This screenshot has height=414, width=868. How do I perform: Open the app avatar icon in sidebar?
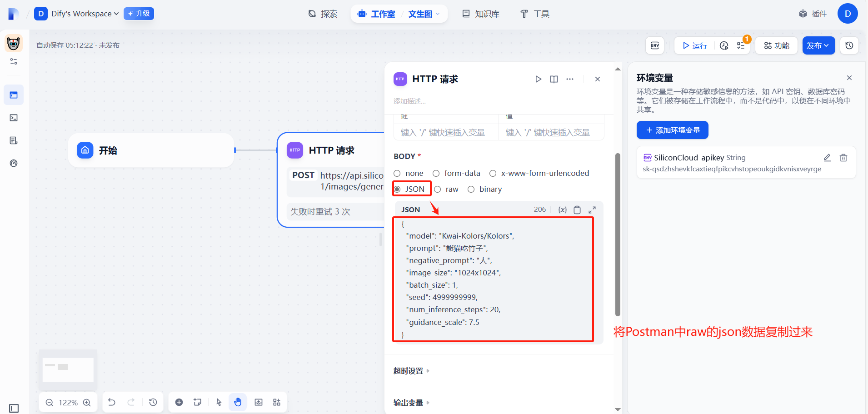click(14, 44)
